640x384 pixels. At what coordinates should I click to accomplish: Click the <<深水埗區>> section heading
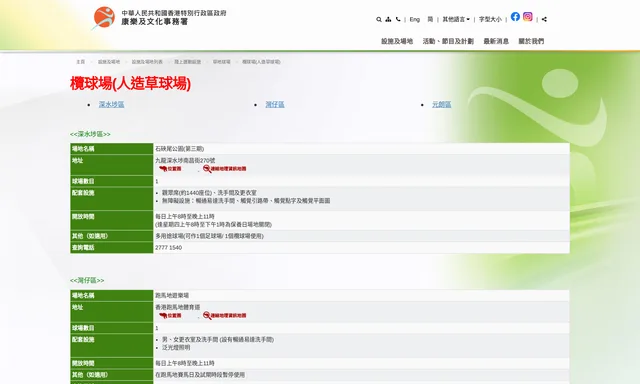point(90,134)
